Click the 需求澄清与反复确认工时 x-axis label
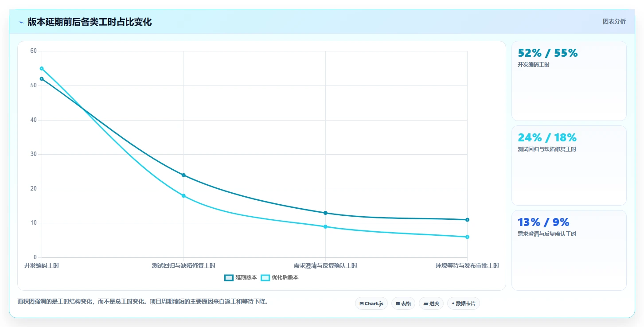644x327 pixels. [x=325, y=266]
